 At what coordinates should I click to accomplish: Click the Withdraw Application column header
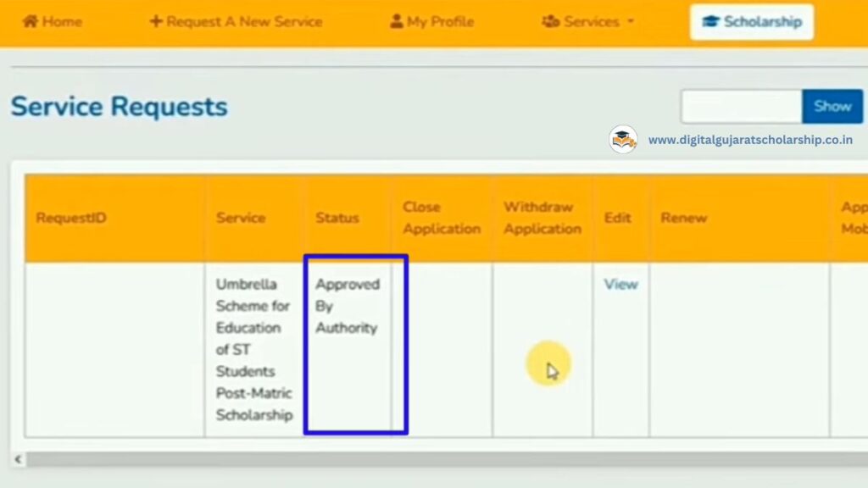coord(542,218)
